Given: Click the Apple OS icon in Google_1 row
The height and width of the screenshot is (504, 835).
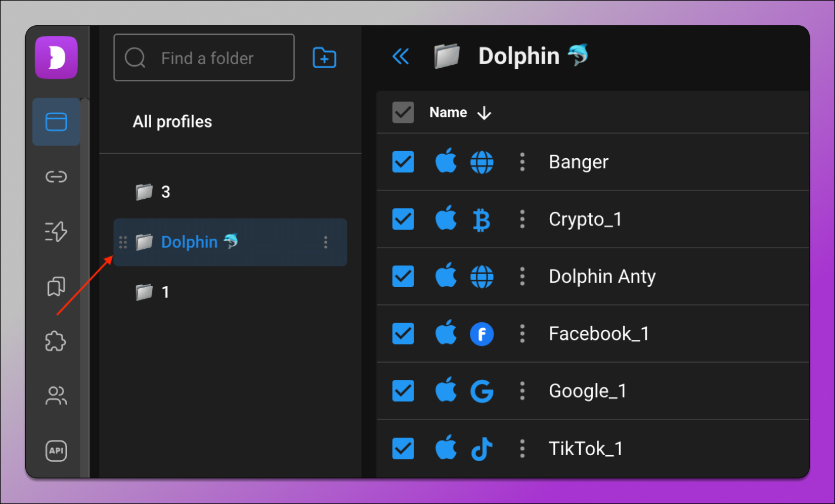Looking at the screenshot, I should 446,390.
